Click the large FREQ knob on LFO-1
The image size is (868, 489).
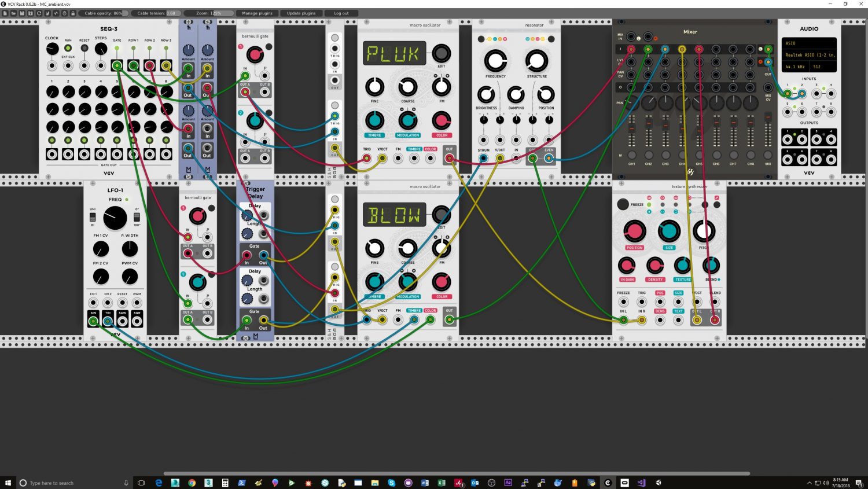coord(115,218)
